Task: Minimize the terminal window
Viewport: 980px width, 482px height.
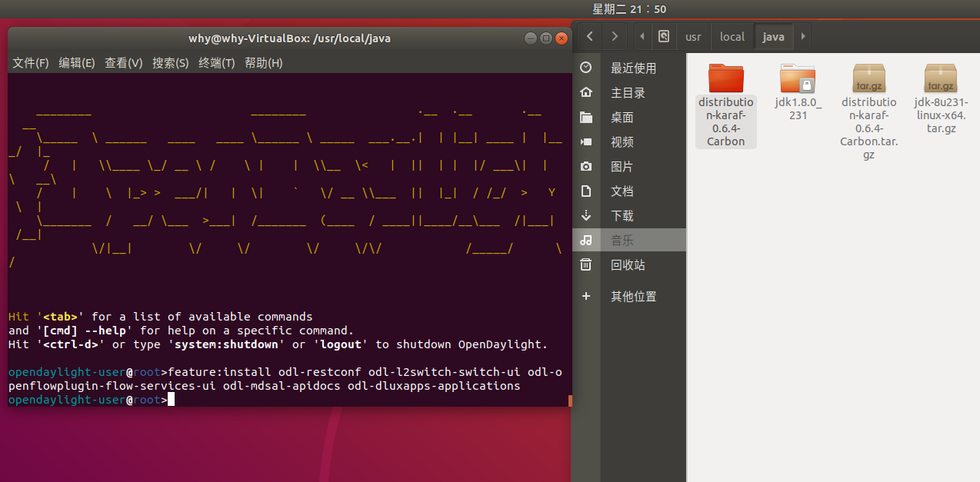Action: [531, 38]
